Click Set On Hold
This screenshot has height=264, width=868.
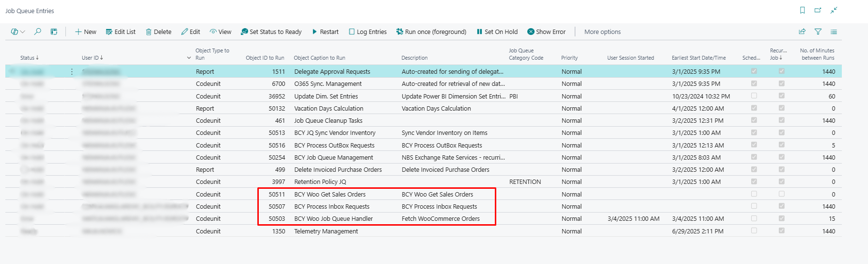click(x=497, y=32)
